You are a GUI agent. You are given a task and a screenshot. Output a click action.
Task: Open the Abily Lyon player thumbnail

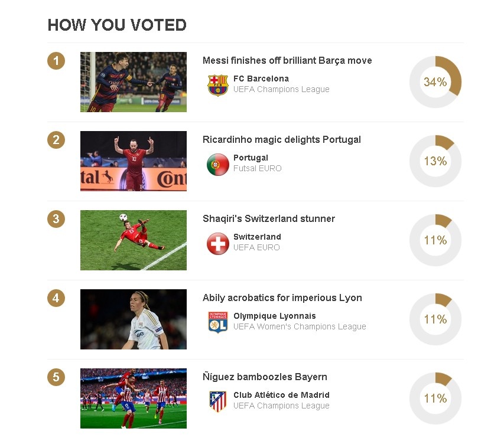click(134, 319)
